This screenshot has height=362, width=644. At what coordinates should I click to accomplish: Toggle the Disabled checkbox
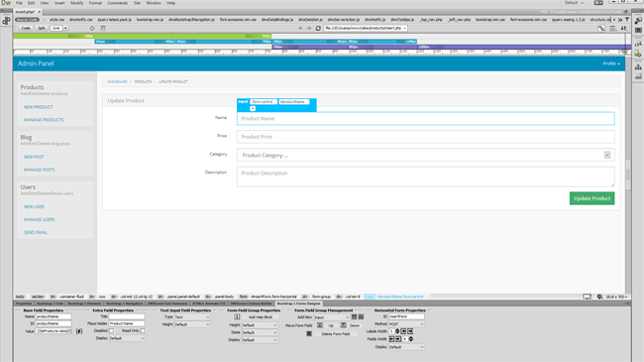coord(111,330)
